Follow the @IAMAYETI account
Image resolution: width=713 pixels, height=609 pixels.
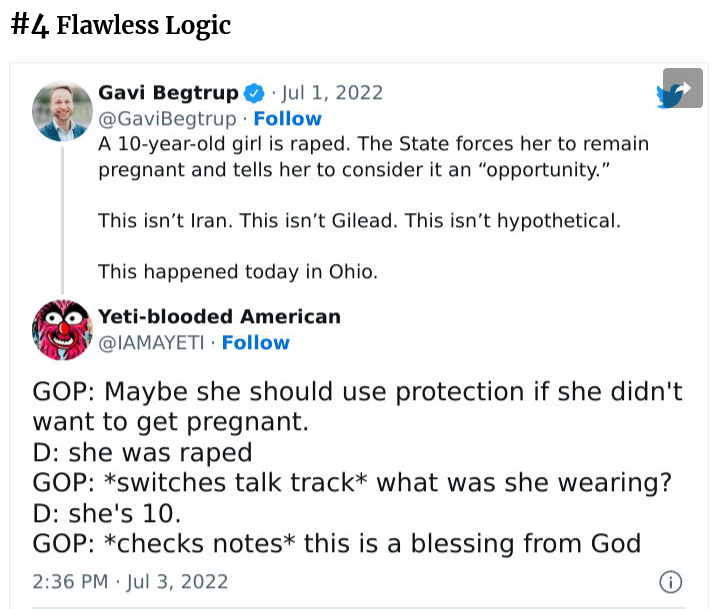[256, 342]
